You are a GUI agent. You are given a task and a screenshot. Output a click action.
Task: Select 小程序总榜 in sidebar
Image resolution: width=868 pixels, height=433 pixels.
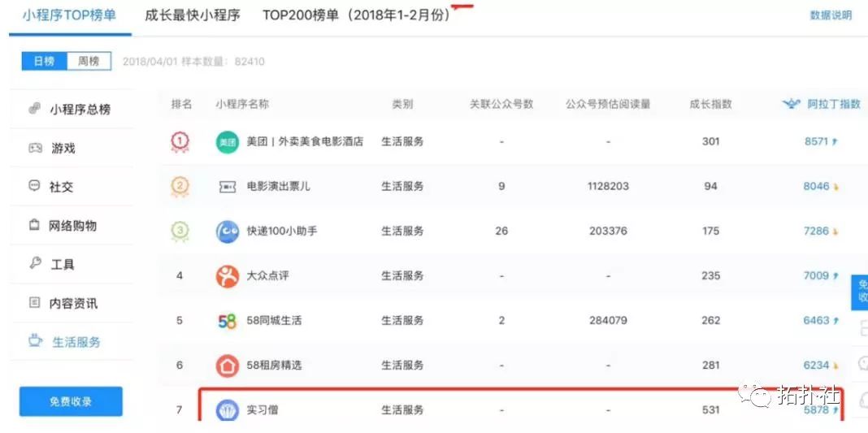80,110
